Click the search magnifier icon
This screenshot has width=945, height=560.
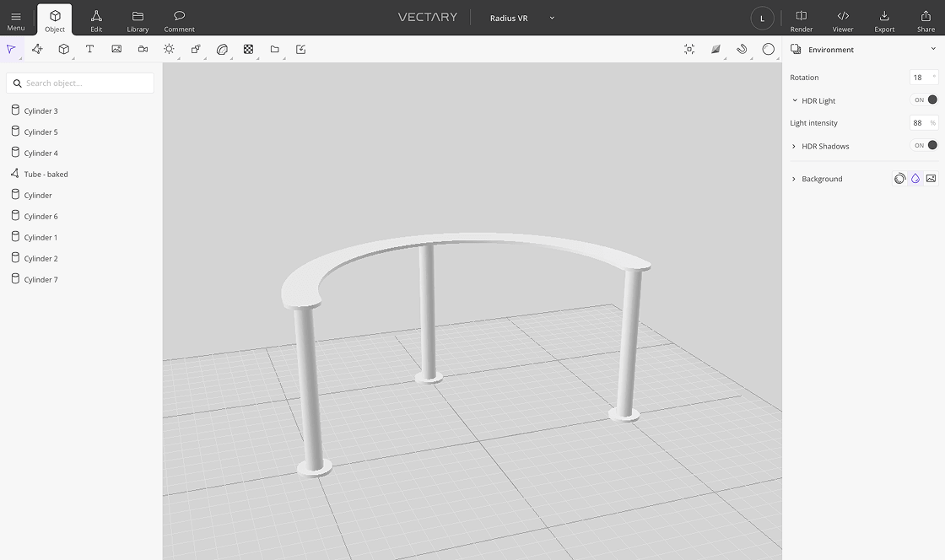[18, 83]
